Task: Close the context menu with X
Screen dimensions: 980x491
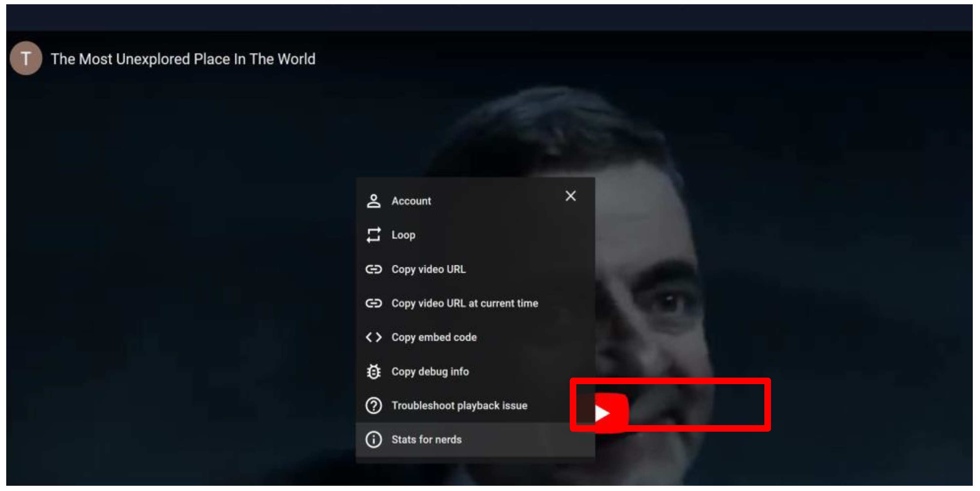Action: pos(570,196)
